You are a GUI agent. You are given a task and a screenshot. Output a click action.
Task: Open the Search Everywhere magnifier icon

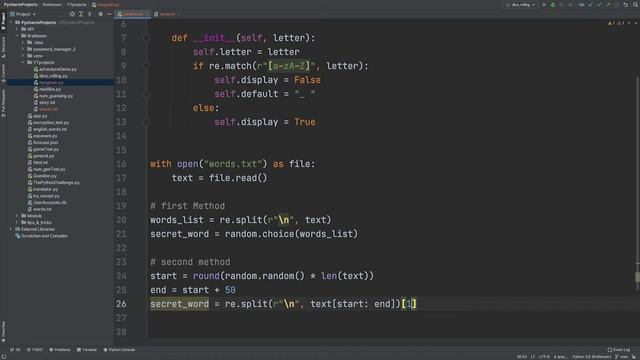click(635, 5)
